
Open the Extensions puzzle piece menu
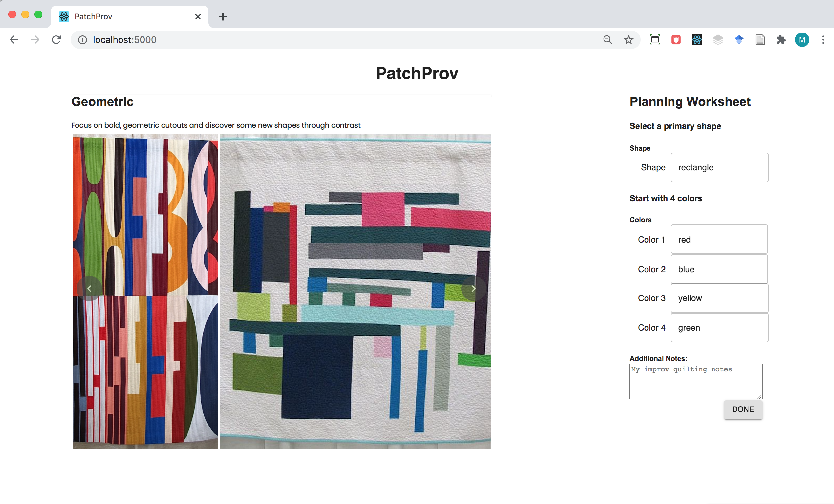[781, 40]
